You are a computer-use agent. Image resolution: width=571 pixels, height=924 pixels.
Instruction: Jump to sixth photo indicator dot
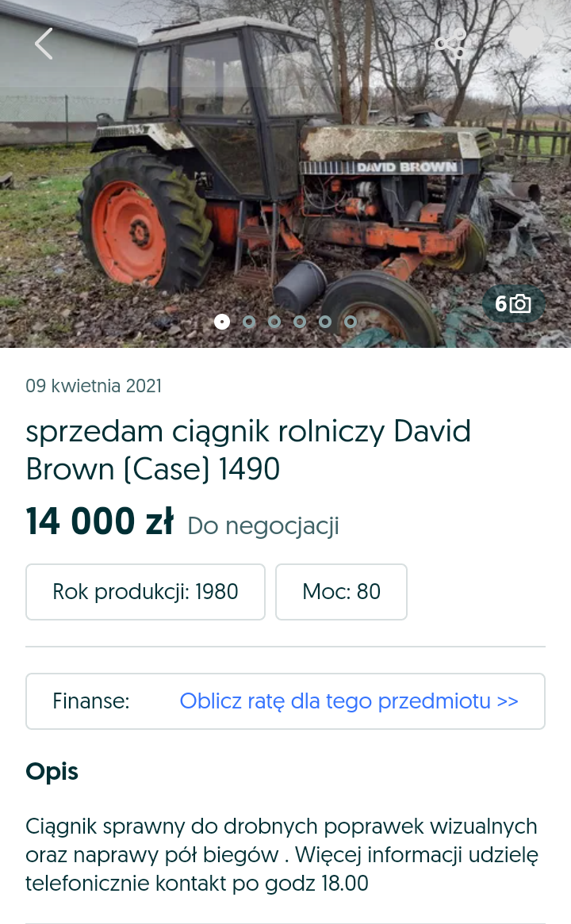[x=351, y=322]
